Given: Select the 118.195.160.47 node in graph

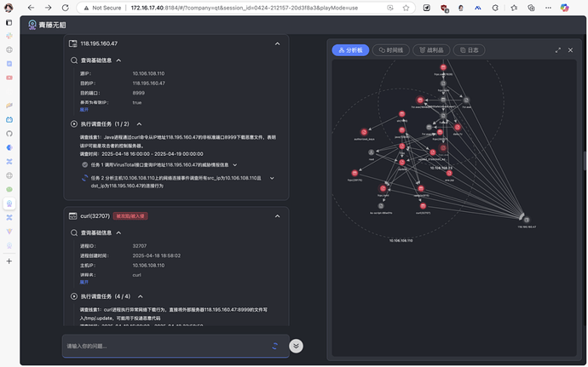Looking at the screenshot, I should pos(525,220).
